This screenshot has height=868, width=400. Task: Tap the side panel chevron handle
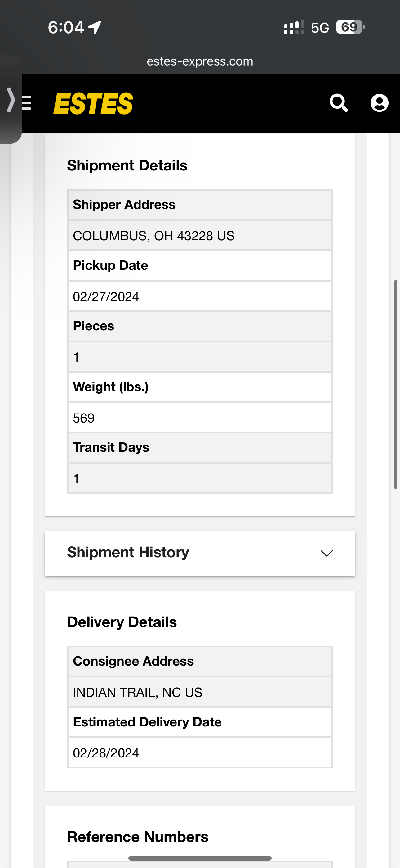point(11,100)
